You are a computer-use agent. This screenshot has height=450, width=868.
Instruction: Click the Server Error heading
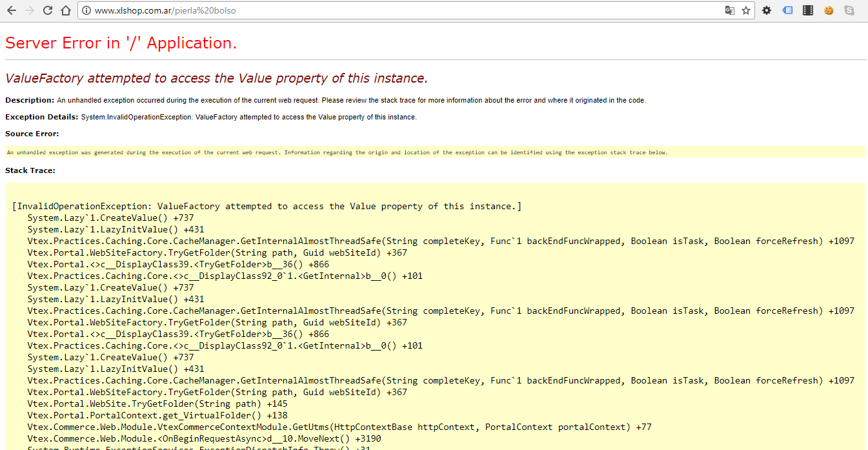tap(121, 43)
